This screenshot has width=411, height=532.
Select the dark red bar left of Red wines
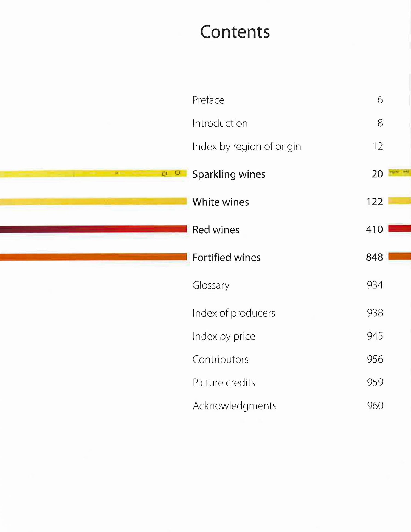coord(93,229)
